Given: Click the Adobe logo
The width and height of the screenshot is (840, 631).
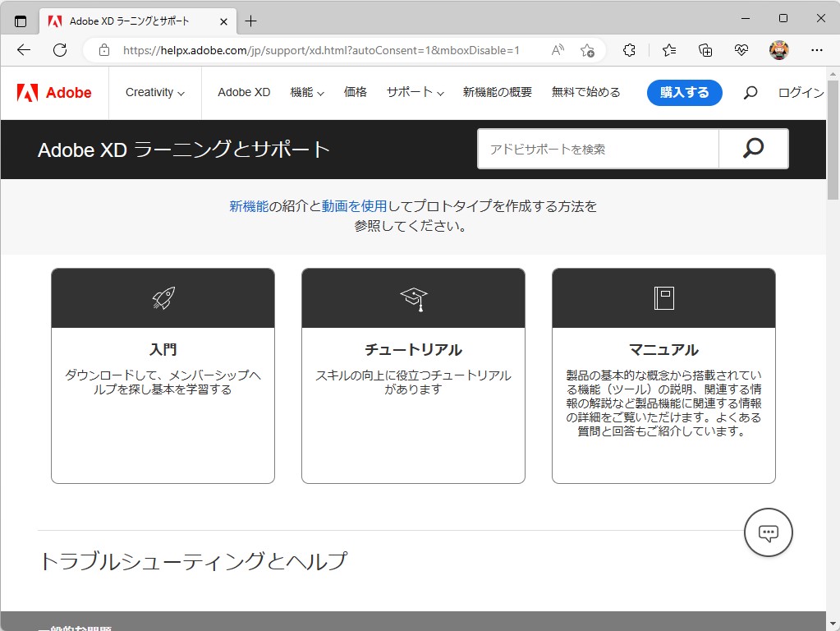Looking at the screenshot, I should [x=54, y=93].
